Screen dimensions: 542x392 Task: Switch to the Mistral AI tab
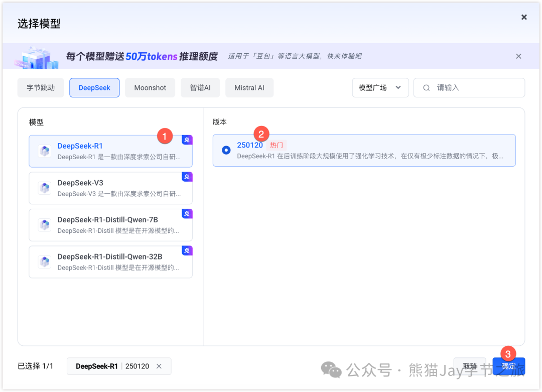pos(249,88)
